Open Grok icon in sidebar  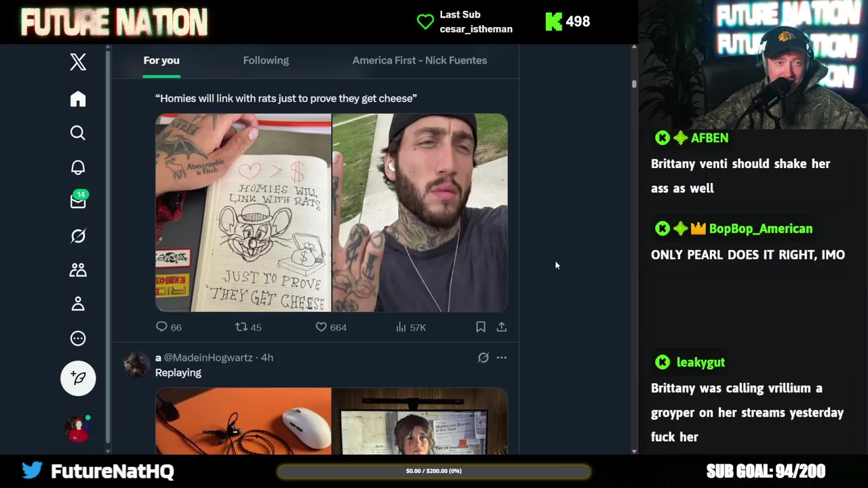coord(78,236)
